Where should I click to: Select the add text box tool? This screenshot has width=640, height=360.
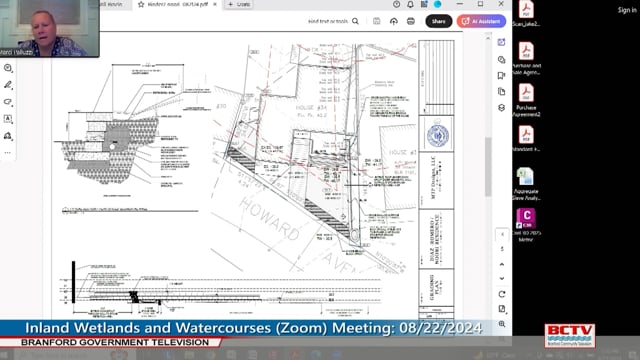(x=8, y=119)
